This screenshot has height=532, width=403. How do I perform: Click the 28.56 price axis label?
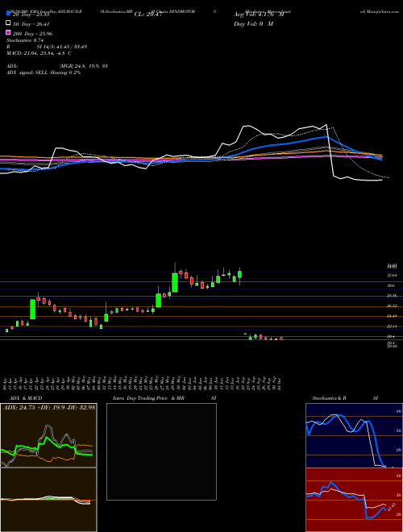(392, 296)
